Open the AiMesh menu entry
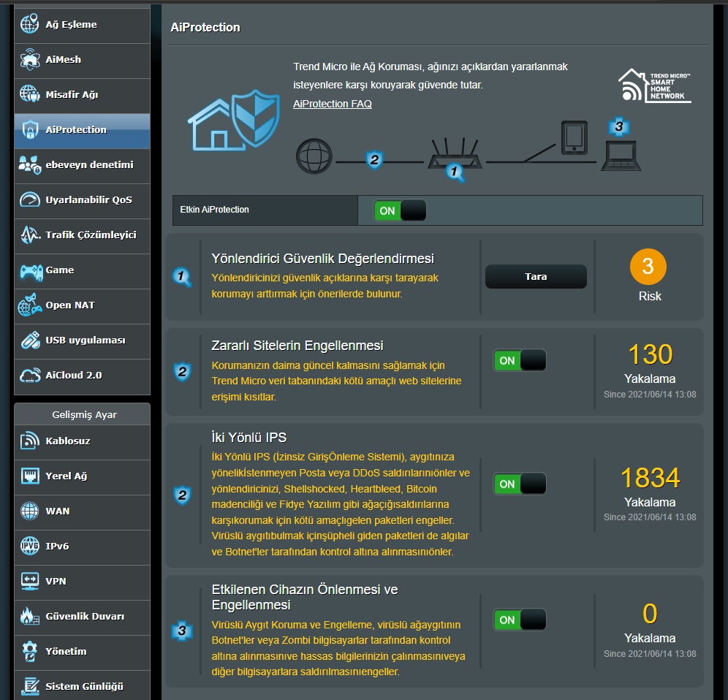Screen dimensions: 728x700 (82, 61)
